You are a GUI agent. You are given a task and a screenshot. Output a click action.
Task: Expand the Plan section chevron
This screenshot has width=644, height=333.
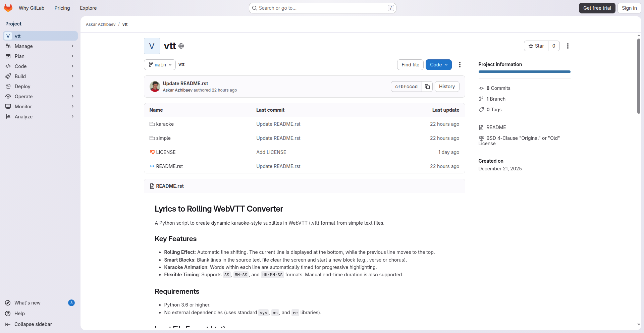[72, 56]
